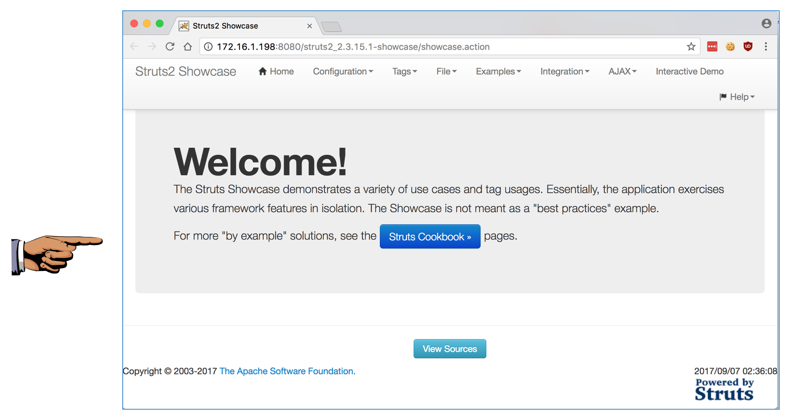
Task: Select the Struts2 Showcase browser tab
Action: click(246, 26)
